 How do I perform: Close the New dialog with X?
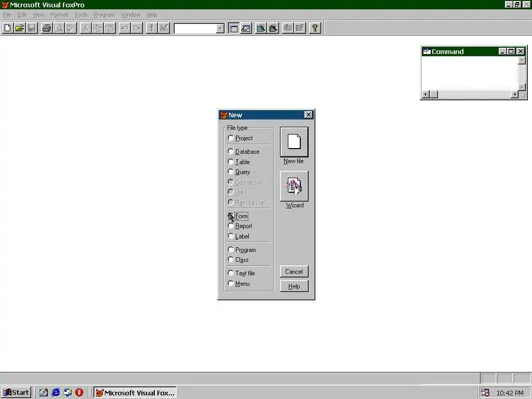pyautogui.click(x=308, y=115)
